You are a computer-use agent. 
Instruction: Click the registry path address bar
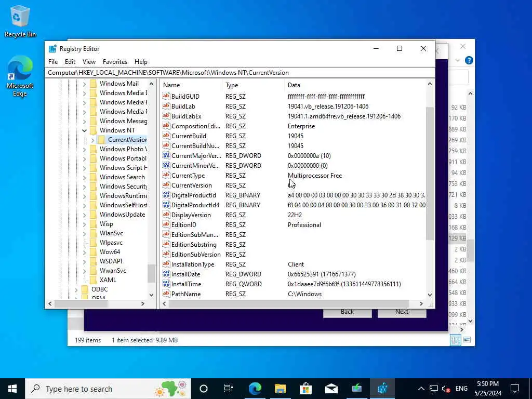tap(240, 73)
